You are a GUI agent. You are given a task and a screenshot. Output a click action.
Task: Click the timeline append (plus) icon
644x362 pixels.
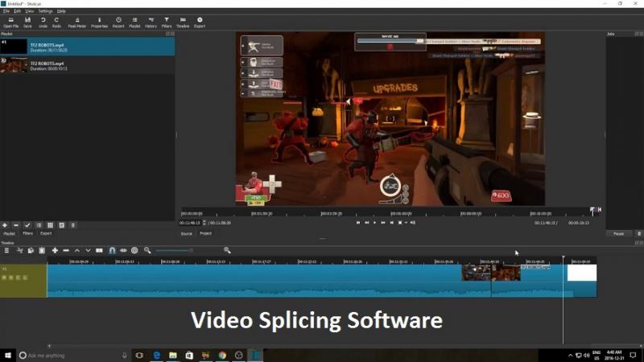tap(55, 250)
